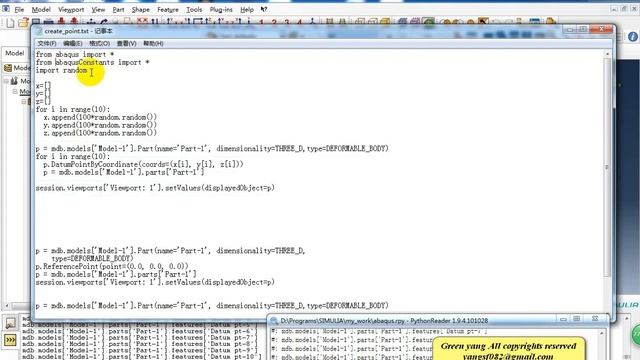
Task: Open the Abaqus File menu
Action: pos(19,9)
